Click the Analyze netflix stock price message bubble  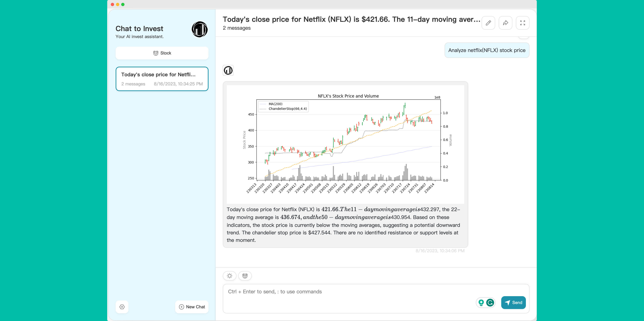point(487,50)
